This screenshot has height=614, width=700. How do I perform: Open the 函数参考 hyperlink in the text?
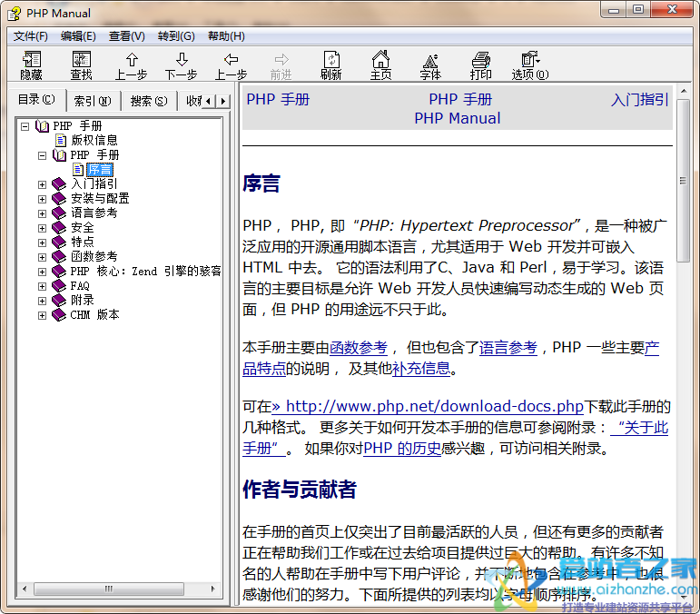359,347
